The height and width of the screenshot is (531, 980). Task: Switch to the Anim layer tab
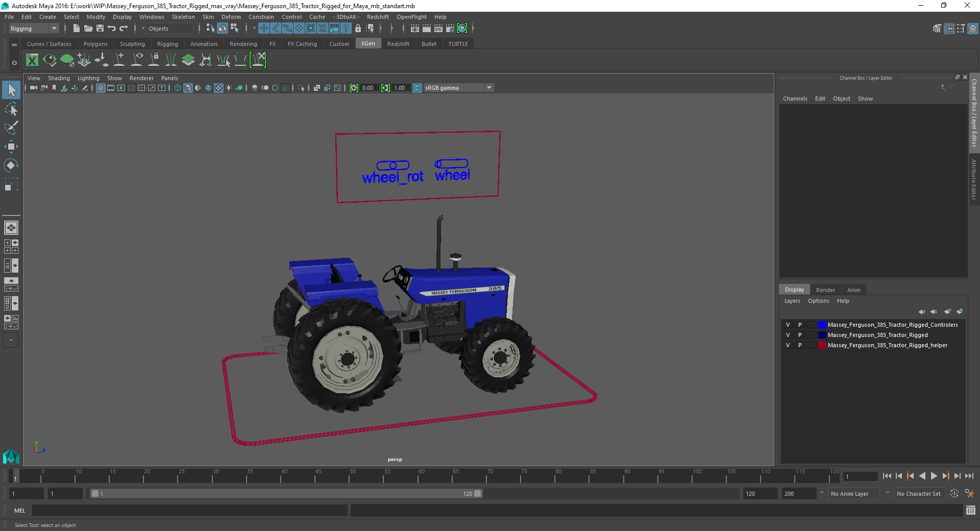(854, 289)
